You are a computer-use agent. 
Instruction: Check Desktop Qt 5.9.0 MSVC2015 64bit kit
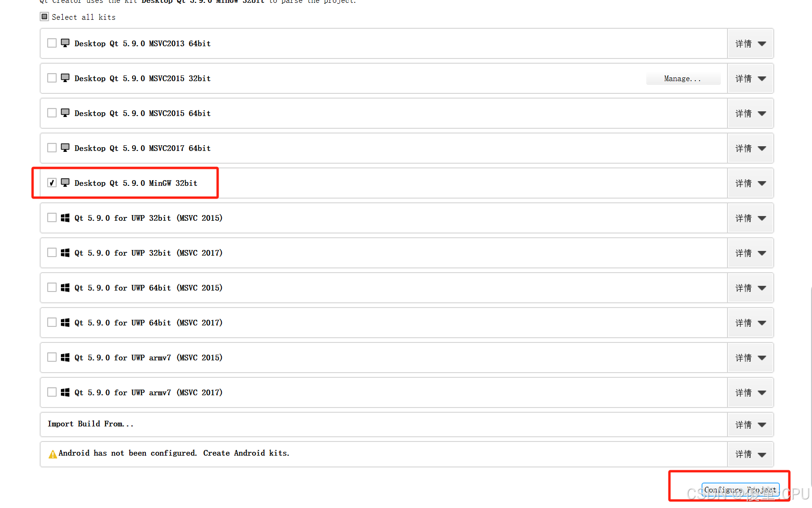point(52,113)
